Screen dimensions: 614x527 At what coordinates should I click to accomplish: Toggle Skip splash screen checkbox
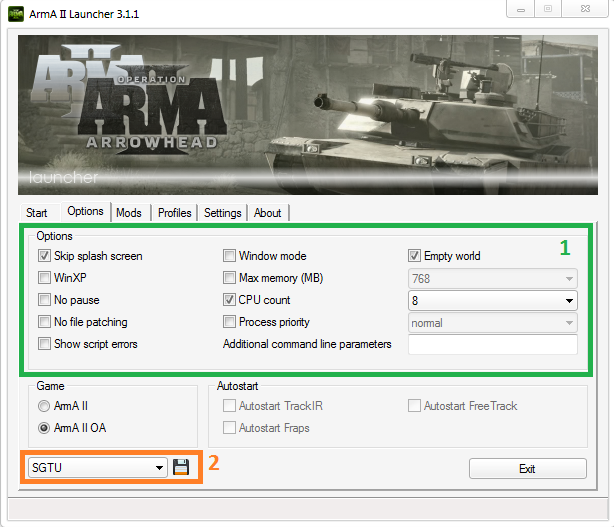tap(44, 256)
